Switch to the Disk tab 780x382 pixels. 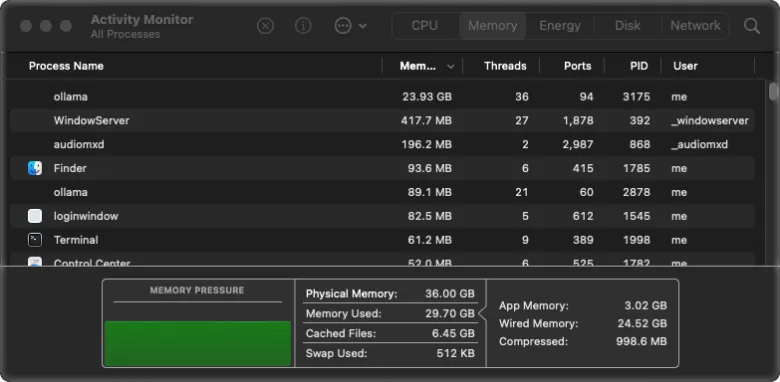tap(628, 25)
